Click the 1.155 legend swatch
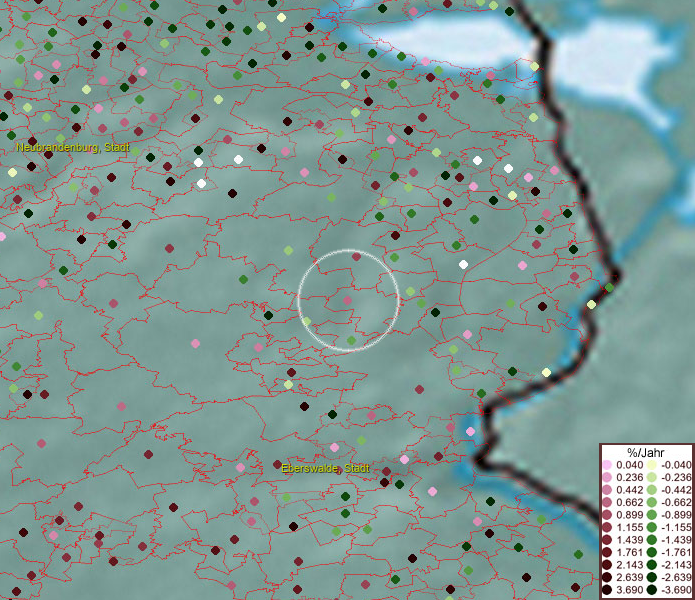This screenshot has height=600, width=695. click(x=607, y=526)
